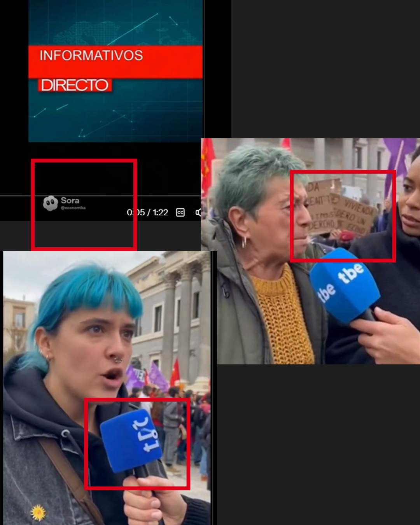The width and height of the screenshot is (420, 525).
Task: Open the @economika handle
Action: tap(73, 208)
